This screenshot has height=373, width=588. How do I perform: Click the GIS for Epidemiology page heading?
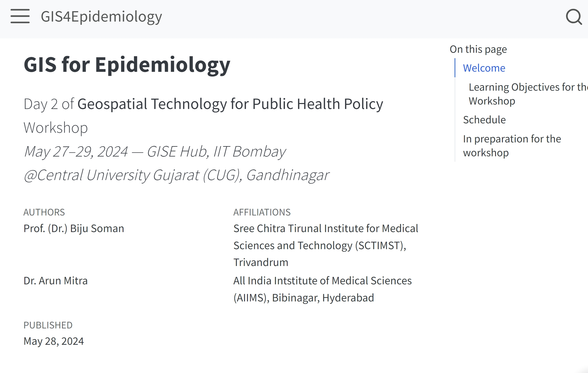pos(127,64)
